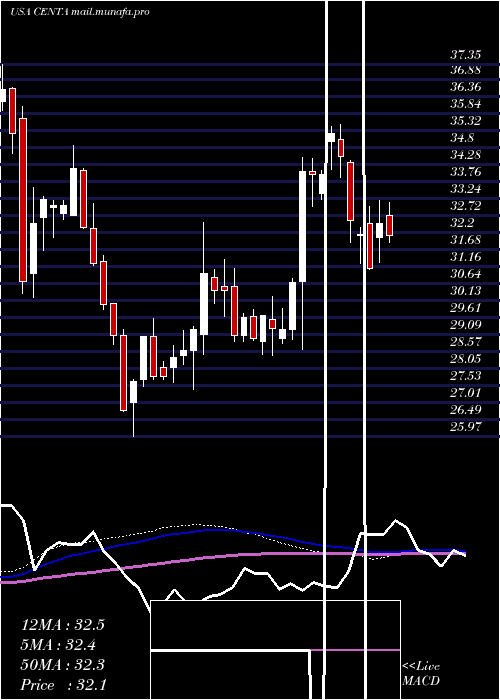Select the 35.84 price axis label
Image resolution: width=500 pixels, height=700 pixels.
pyautogui.click(x=466, y=104)
